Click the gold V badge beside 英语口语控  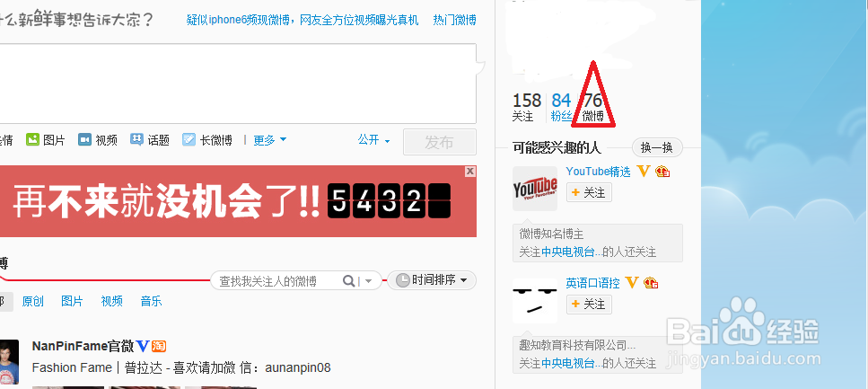point(632,283)
